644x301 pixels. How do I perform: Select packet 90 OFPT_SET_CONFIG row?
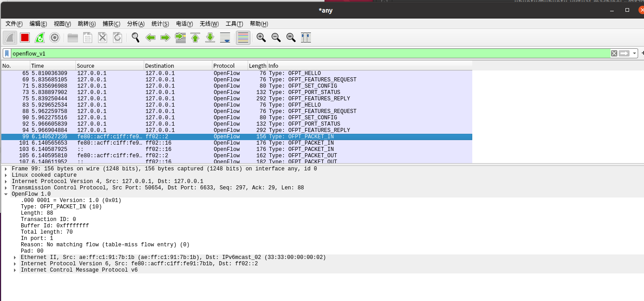click(237, 118)
